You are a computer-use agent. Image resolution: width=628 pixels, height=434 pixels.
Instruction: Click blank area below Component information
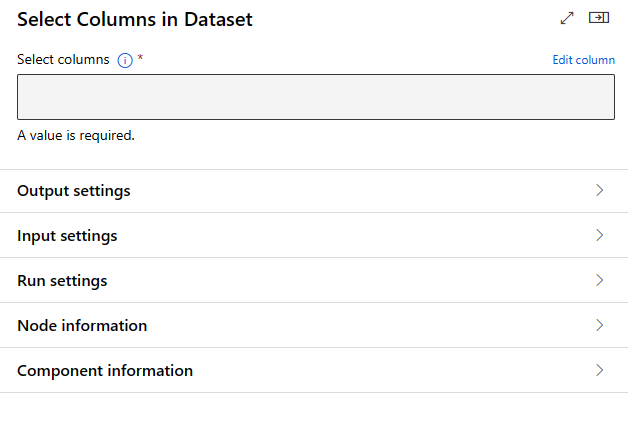coord(314,413)
